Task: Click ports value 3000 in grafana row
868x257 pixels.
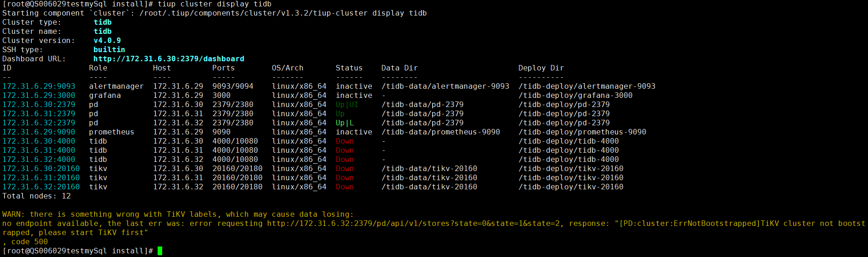Action: [x=222, y=96]
